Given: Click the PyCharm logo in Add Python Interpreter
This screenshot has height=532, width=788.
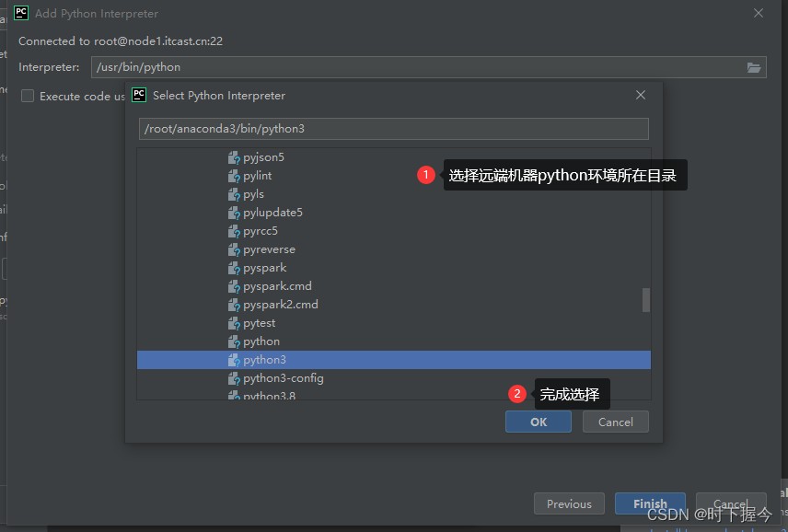Looking at the screenshot, I should pyautogui.click(x=21, y=13).
